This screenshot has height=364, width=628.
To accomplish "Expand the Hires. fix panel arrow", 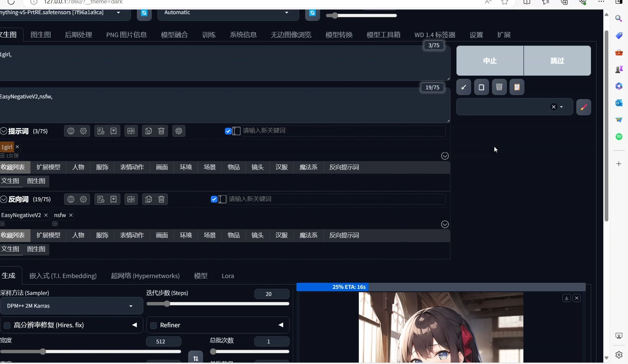I will click(135, 325).
